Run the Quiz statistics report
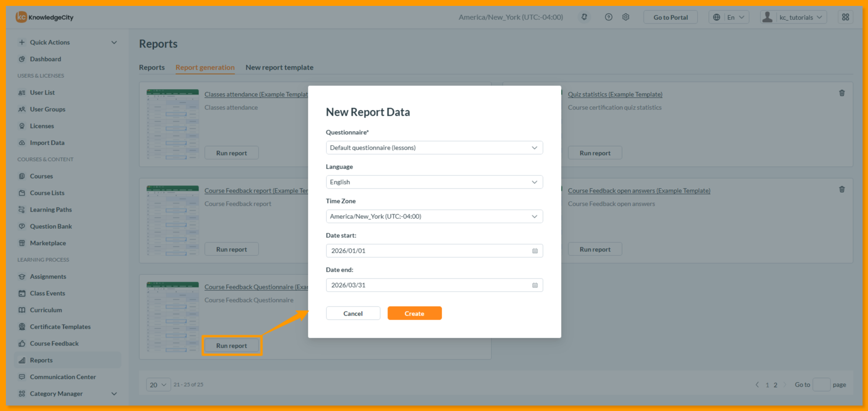Viewport: 868px width, 411px height. point(595,153)
